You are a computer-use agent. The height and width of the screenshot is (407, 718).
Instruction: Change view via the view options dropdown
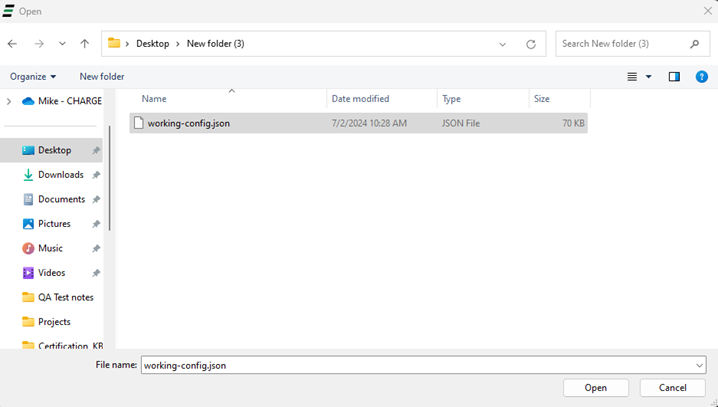tap(648, 76)
